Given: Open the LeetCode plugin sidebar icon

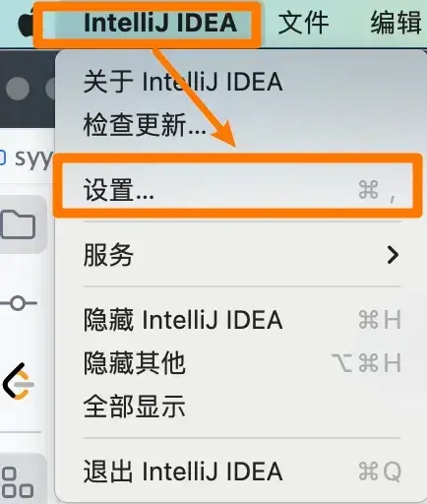Looking at the screenshot, I should (x=19, y=381).
